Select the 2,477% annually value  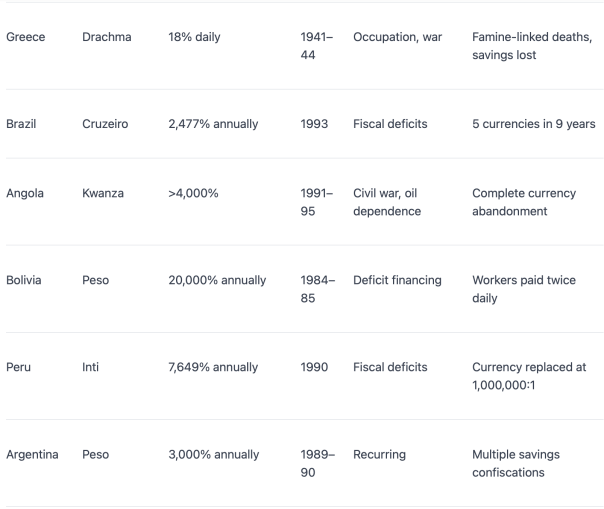[213, 124]
